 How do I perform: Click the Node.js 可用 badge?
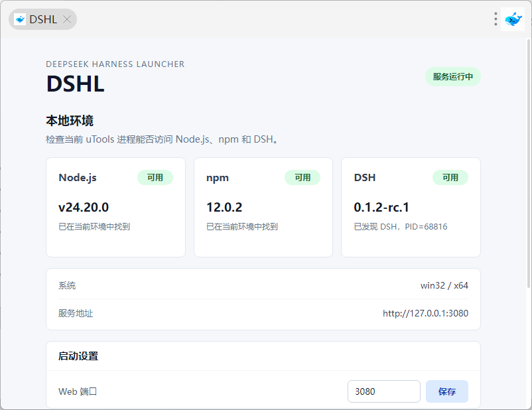[155, 178]
